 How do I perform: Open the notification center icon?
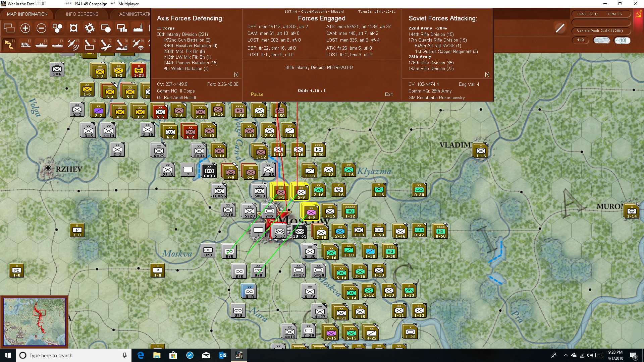[633, 355]
